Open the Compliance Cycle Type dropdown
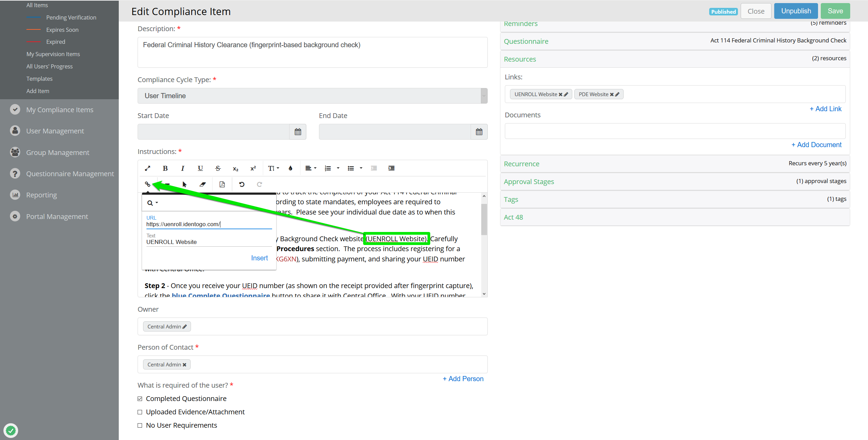This screenshot has width=868, height=440. pos(312,96)
